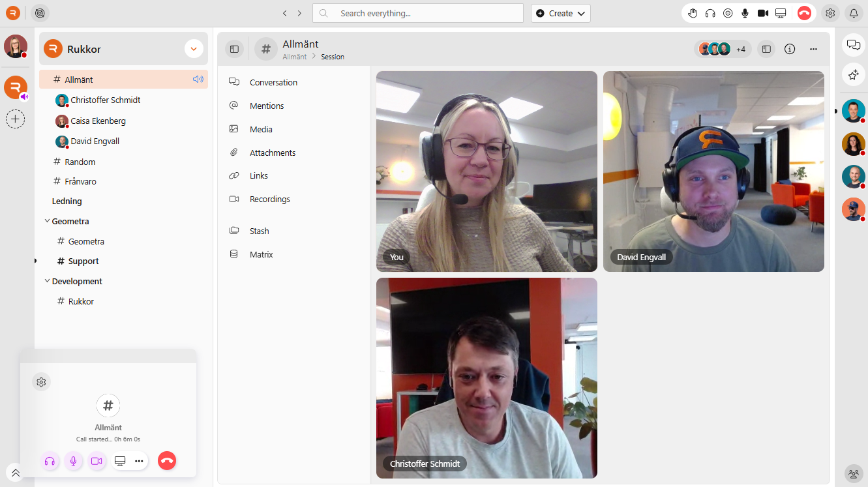Open more options in the call widget
The image size is (868, 487).
point(139,461)
